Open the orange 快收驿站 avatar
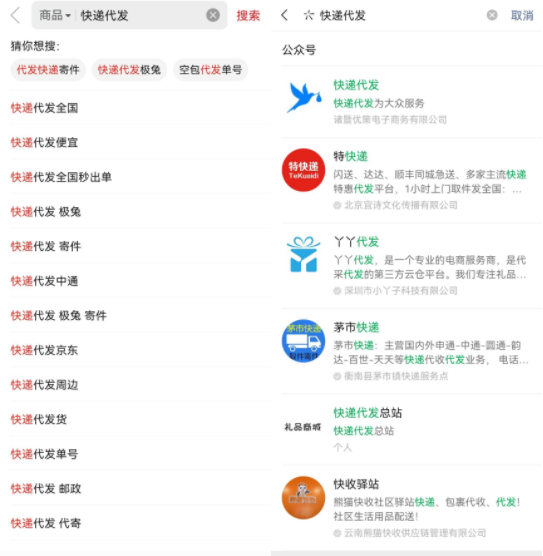Image resolution: width=543 pixels, height=556 pixels. (x=303, y=498)
